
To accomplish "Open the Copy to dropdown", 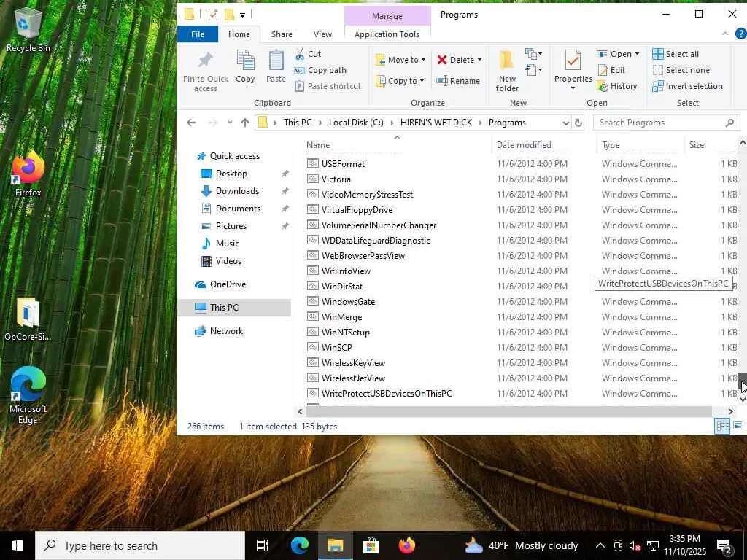I will 400,81.
